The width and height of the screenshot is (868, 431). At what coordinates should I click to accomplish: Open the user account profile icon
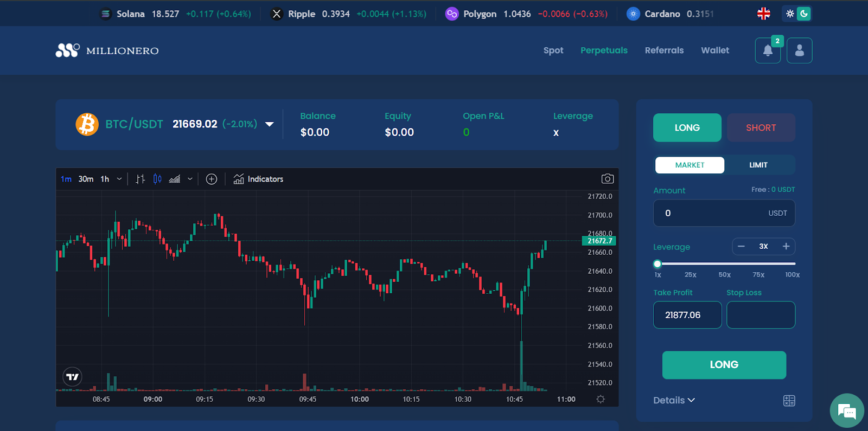(800, 50)
